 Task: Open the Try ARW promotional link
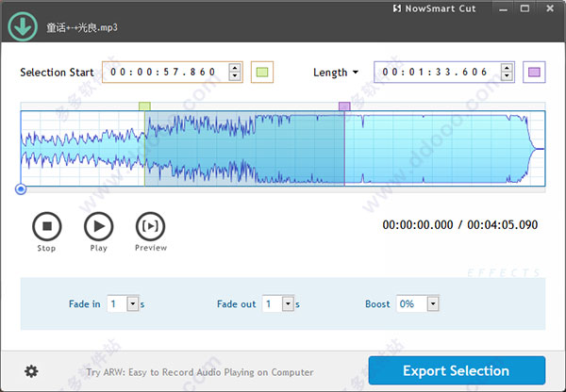click(x=200, y=372)
